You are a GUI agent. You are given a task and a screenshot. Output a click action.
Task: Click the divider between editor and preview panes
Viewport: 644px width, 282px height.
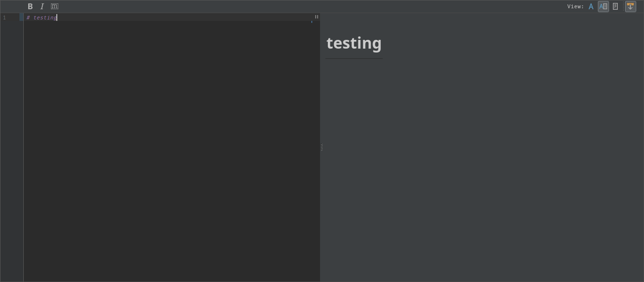click(322, 147)
